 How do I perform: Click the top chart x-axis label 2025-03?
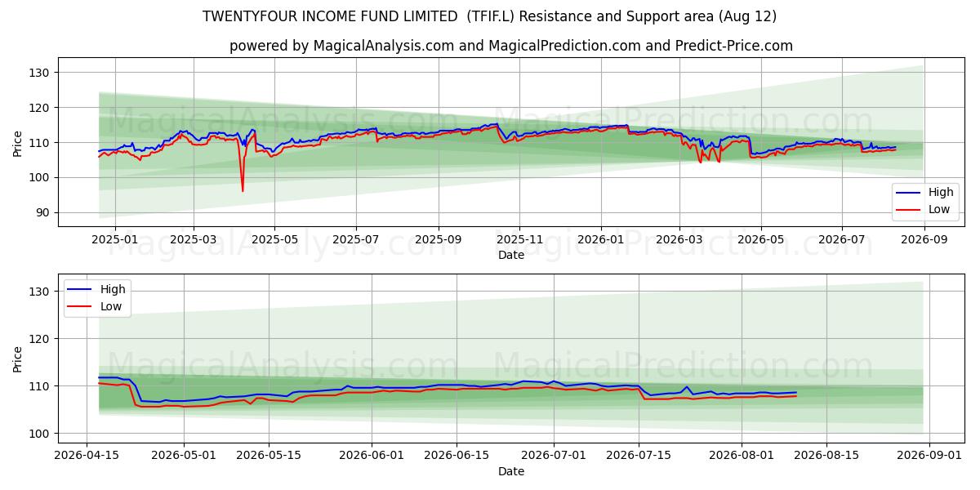(x=194, y=240)
